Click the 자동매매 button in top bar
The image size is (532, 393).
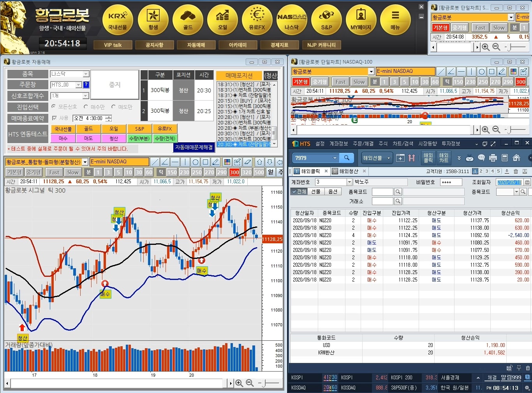[196, 45]
